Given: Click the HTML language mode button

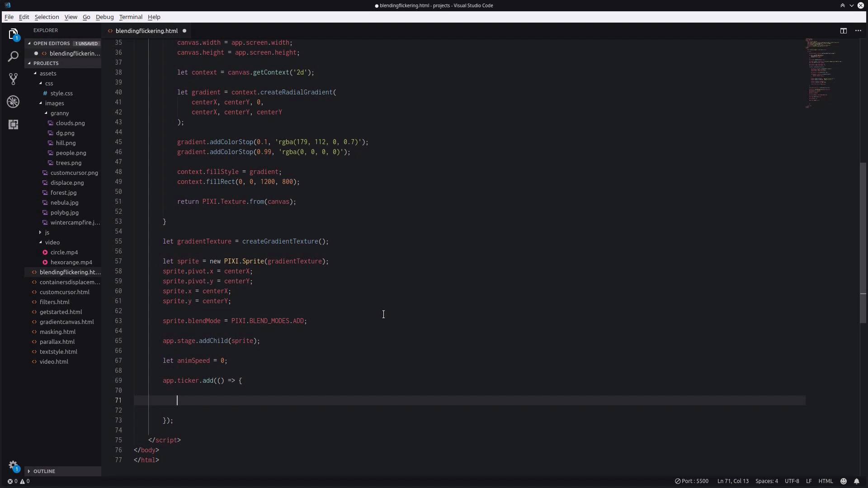Looking at the screenshot, I should coord(826,481).
